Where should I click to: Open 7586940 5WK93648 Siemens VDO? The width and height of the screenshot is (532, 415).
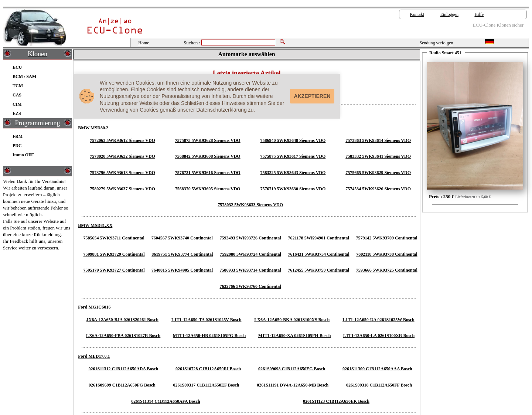pyautogui.click(x=293, y=140)
